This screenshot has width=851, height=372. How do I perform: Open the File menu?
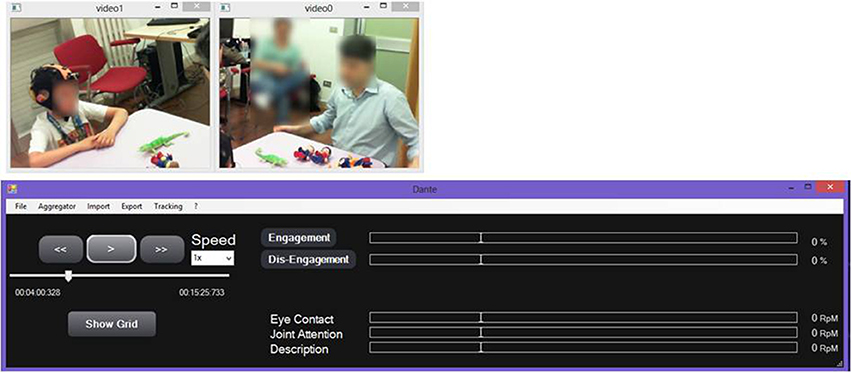[x=21, y=206]
